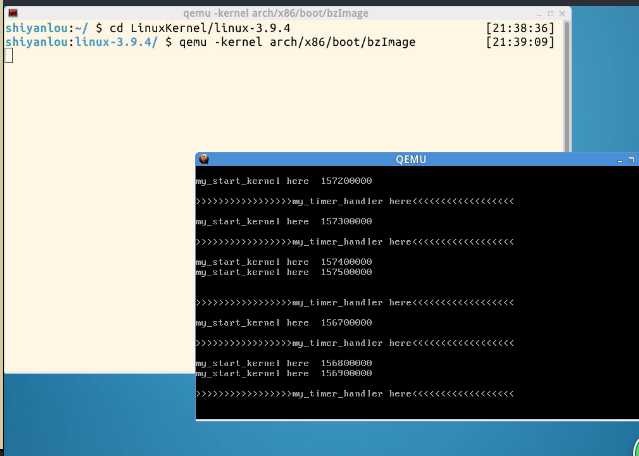This screenshot has height=456, width=639.
Task: Minimize the terminal window
Action: [x=540, y=14]
